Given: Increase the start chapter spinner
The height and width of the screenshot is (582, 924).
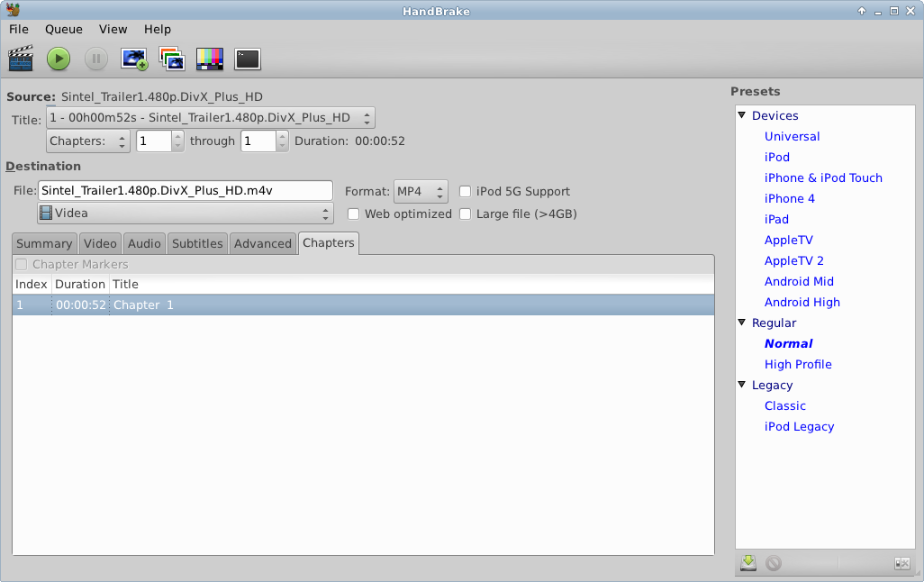Looking at the screenshot, I should click(x=178, y=136).
